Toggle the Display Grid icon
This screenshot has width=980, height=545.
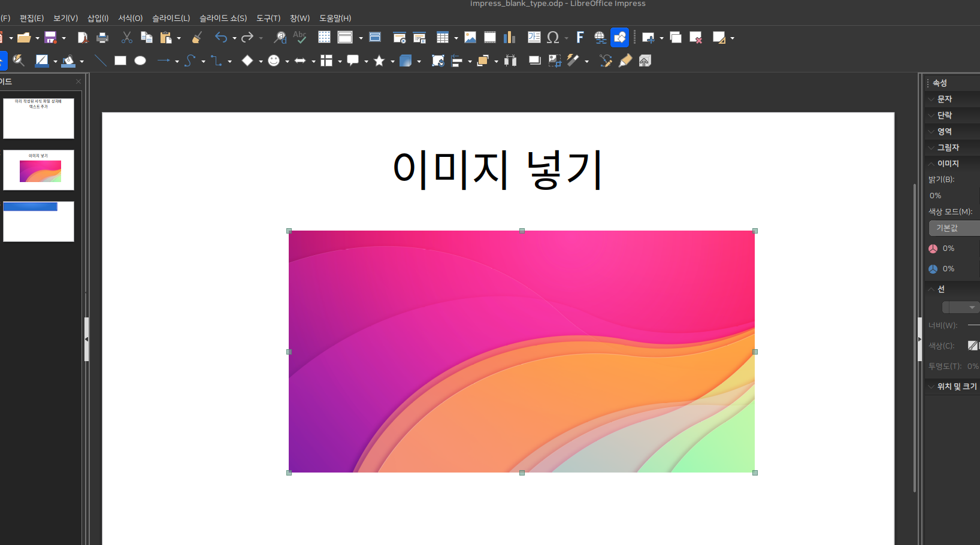coord(324,38)
